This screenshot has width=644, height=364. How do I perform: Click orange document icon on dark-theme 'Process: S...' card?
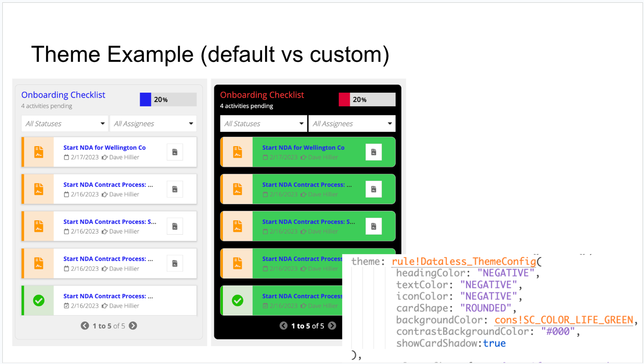coord(237,226)
